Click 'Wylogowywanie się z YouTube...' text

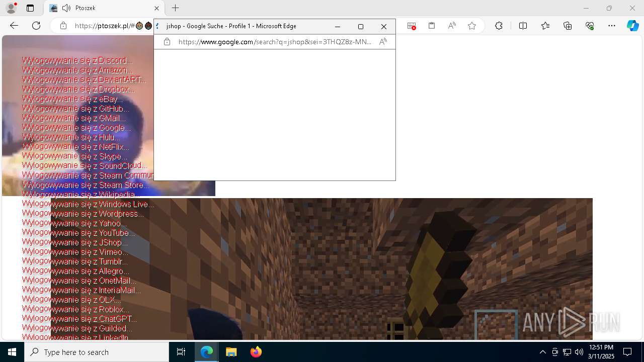pyautogui.click(x=78, y=233)
